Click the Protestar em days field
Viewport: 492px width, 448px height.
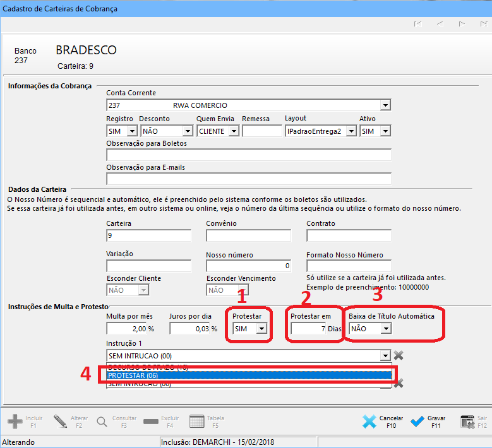pos(309,329)
